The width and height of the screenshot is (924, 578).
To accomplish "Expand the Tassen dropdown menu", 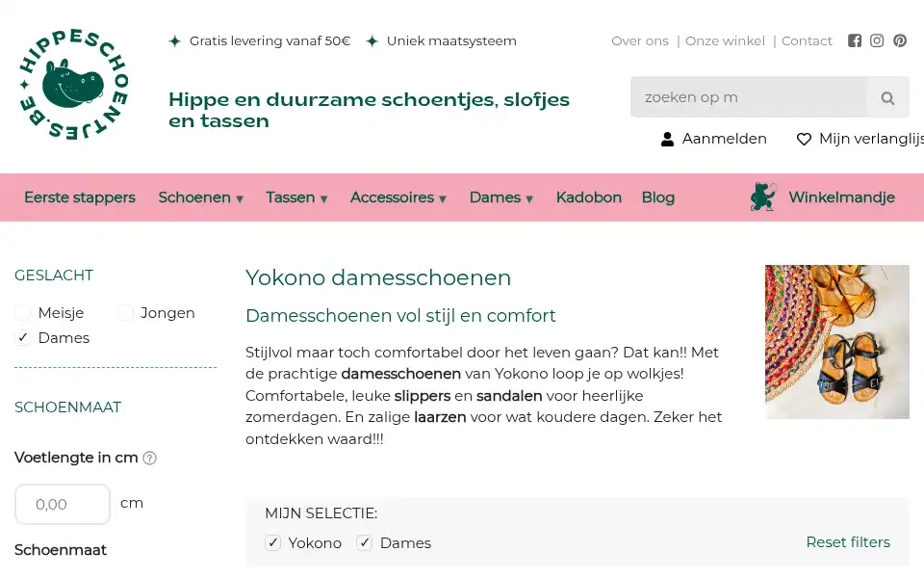I will [297, 197].
